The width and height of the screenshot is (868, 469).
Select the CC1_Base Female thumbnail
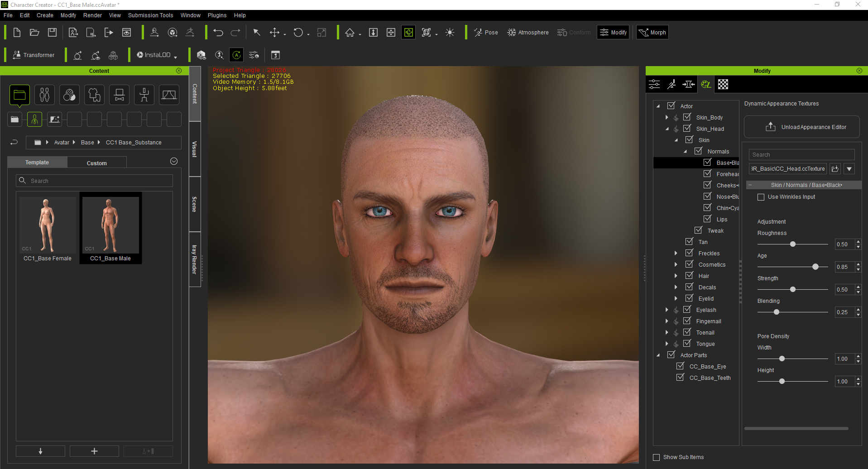[x=48, y=228]
